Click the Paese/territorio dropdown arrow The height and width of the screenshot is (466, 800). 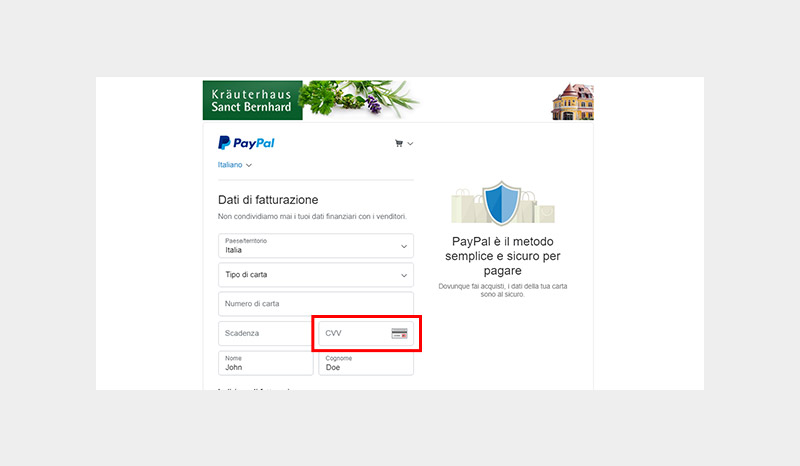[404, 247]
